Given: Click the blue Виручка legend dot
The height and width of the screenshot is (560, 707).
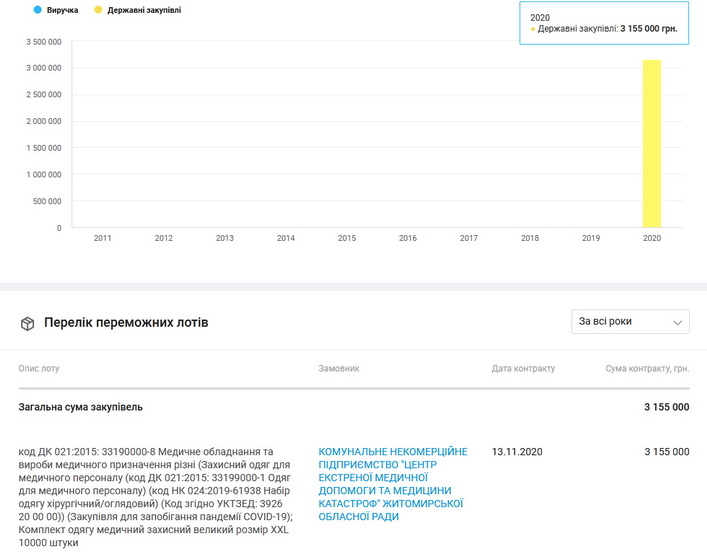Looking at the screenshot, I should pyautogui.click(x=37, y=10).
